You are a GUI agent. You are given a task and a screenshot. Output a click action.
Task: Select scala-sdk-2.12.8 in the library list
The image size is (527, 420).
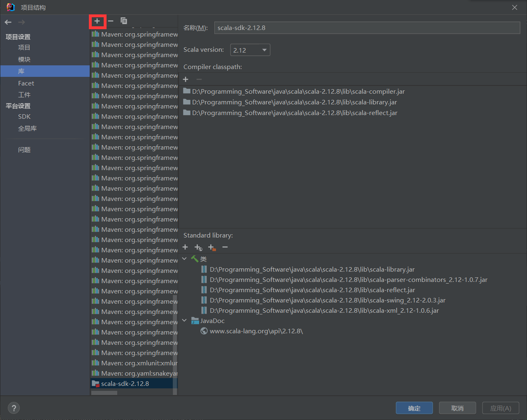coord(134,383)
